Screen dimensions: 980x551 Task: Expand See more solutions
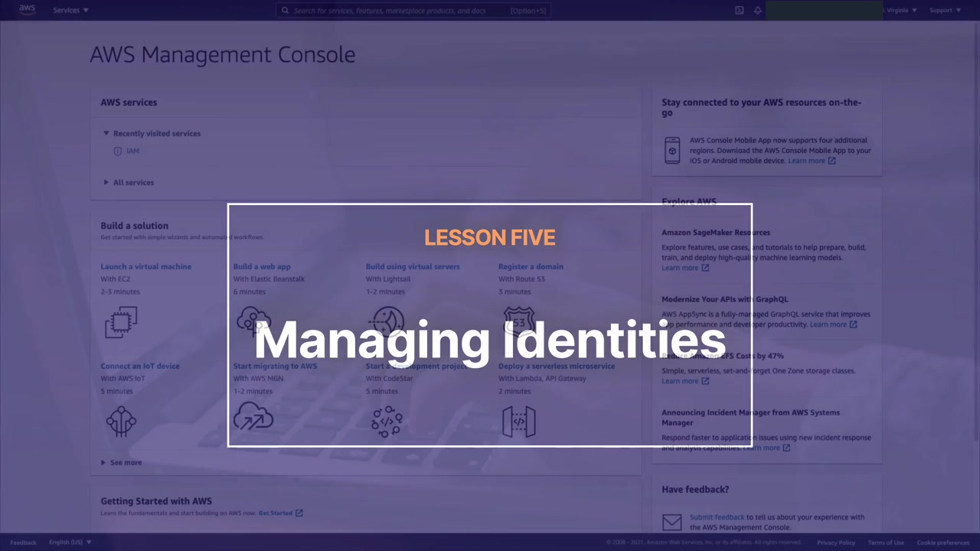[121, 462]
